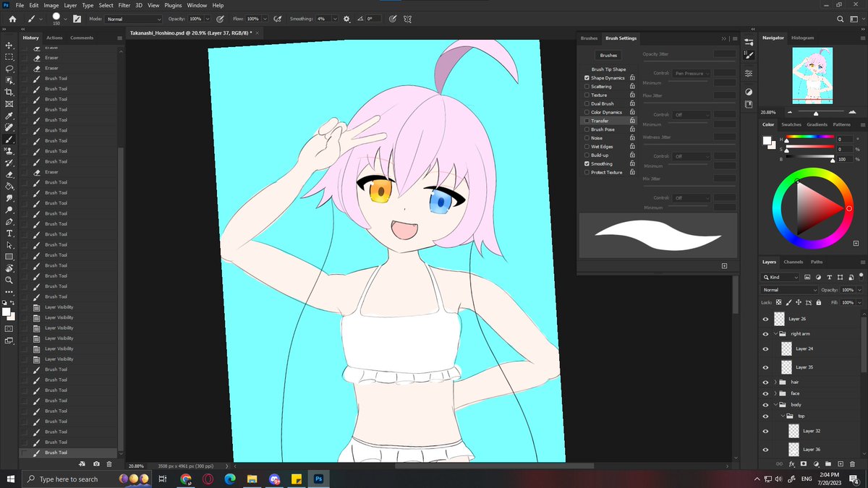Create new snapshot in History panel
Viewport: 868px width, 488px height.
[x=96, y=463]
